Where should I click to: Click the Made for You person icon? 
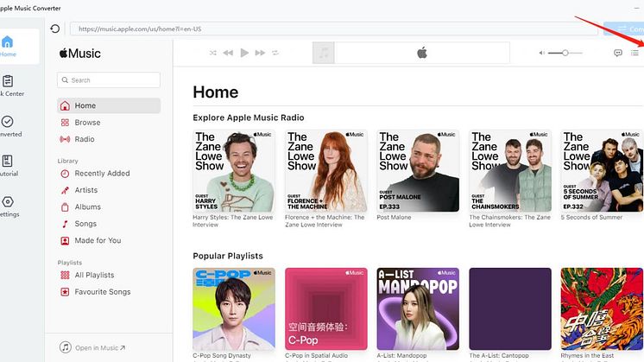point(65,241)
